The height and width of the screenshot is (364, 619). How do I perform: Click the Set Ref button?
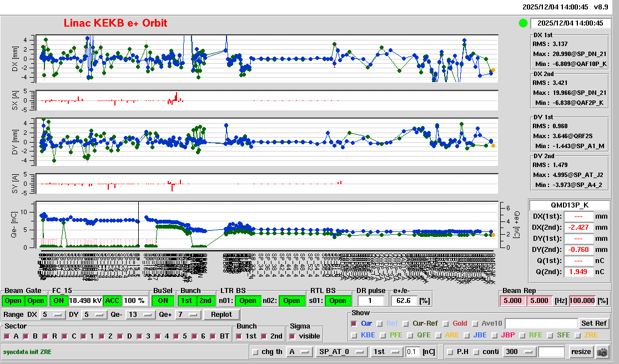click(593, 323)
